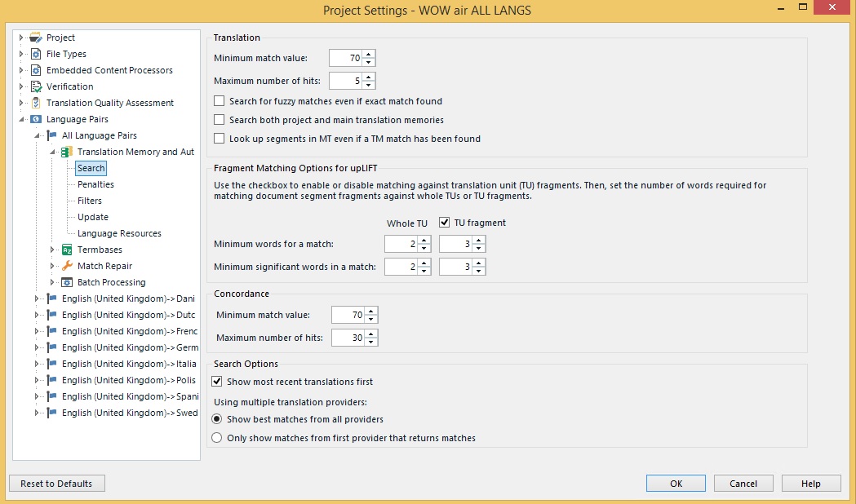
Task: Click the English->Italian flag icon
Action: (x=51, y=365)
